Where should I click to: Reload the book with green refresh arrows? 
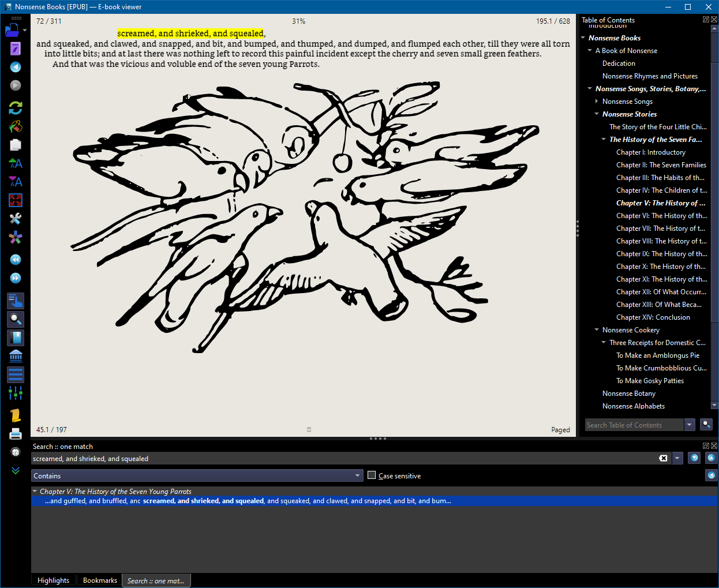click(16, 108)
